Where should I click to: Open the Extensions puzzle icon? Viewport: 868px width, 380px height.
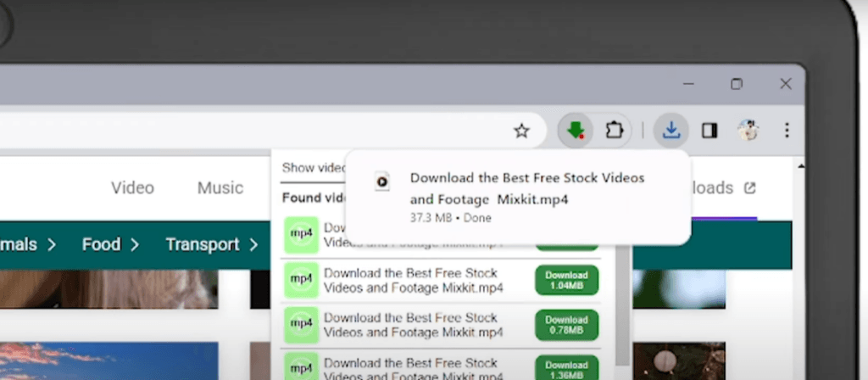[615, 131]
